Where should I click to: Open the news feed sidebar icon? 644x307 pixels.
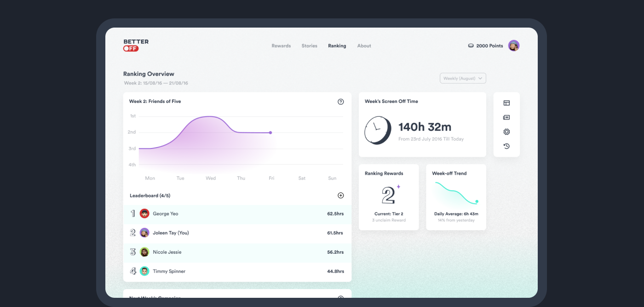tap(506, 117)
